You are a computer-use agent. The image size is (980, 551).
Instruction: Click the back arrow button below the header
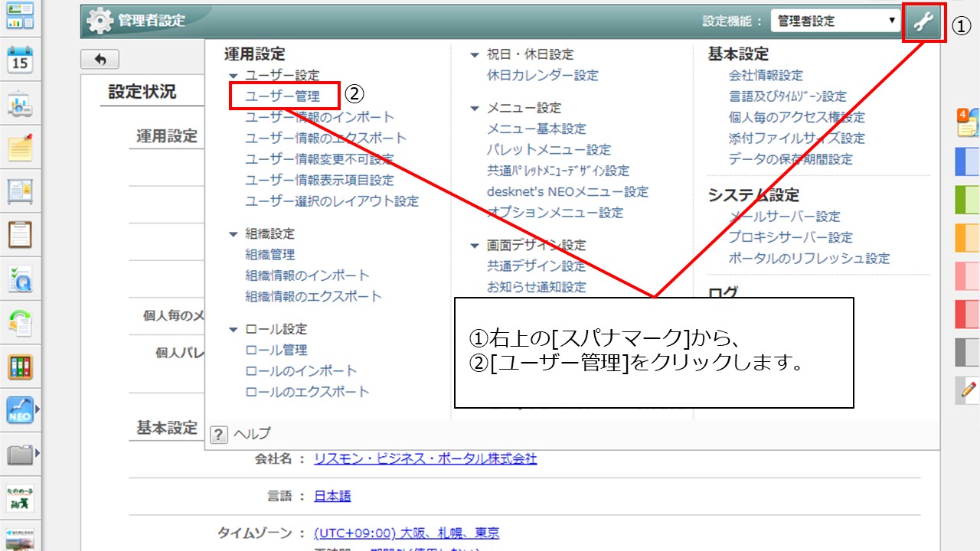point(100,59)
